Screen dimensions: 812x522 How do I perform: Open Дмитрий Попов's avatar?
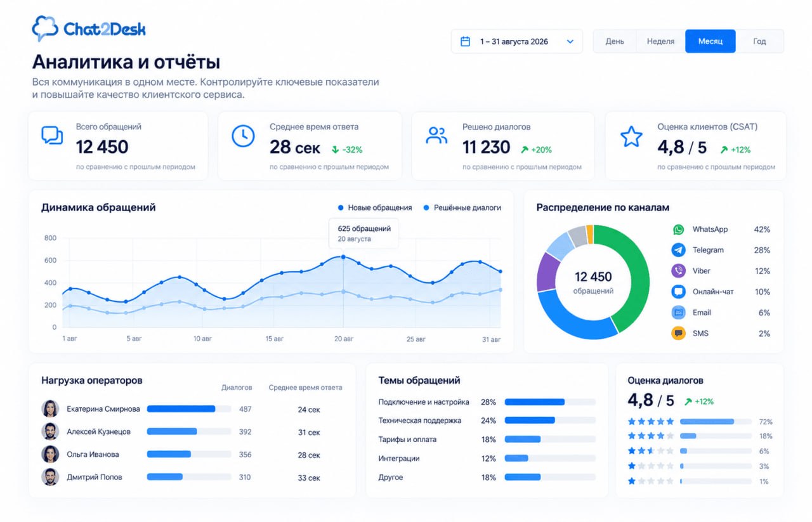[50, 477]
